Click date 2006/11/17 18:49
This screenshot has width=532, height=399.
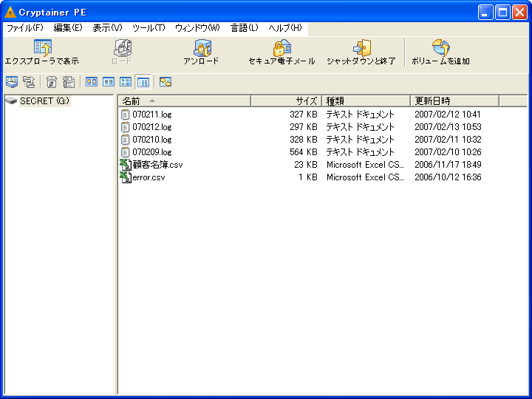[x=448, y=165]
